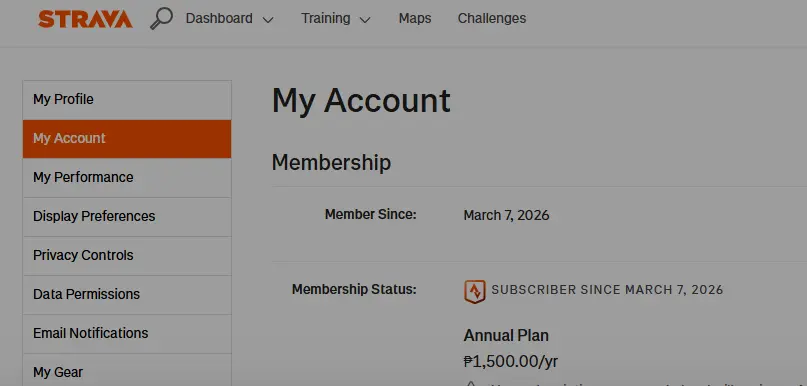
Task: Select My Gear in sidebar
Action: [x=127, y=370]
